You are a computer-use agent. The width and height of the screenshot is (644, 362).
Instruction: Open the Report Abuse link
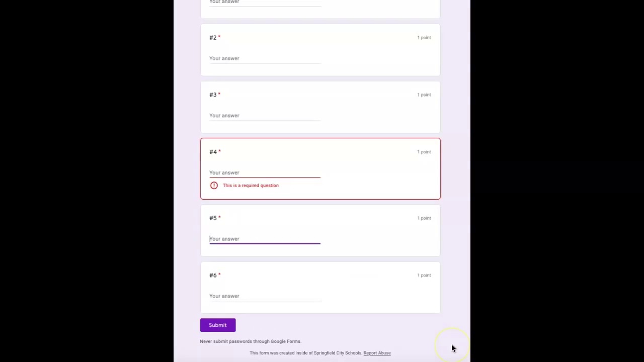(377, 353)
